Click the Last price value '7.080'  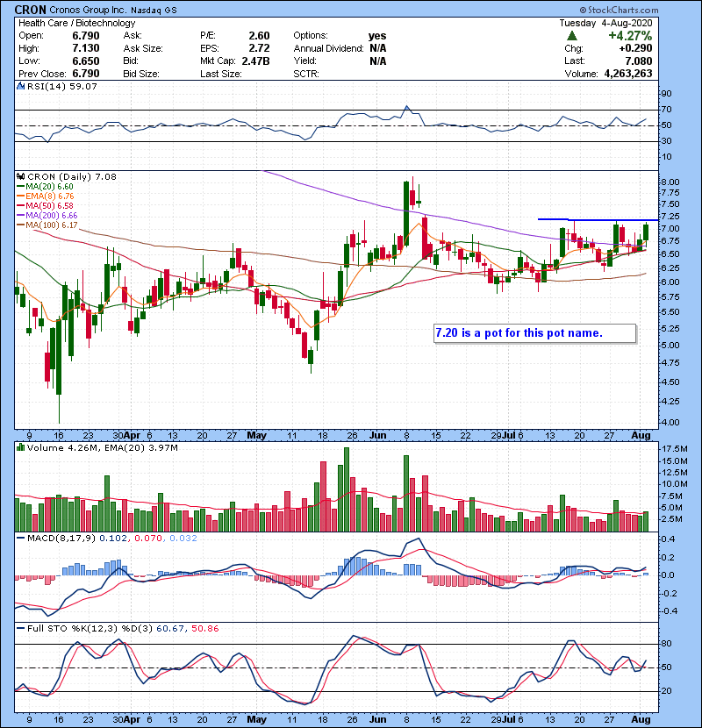click(x=638, y=61)
